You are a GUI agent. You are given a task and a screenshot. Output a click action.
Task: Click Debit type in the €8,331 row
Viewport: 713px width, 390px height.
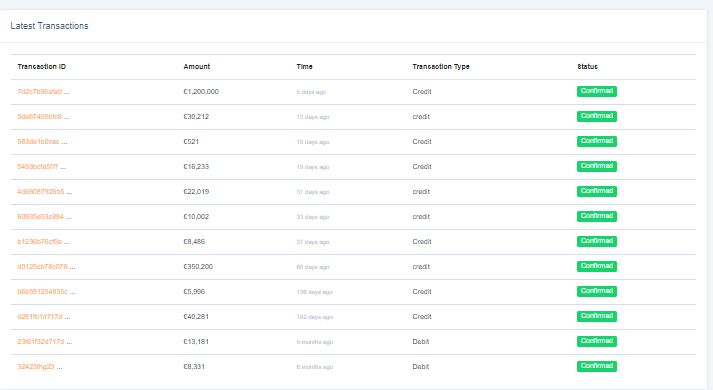coord(421,367)
